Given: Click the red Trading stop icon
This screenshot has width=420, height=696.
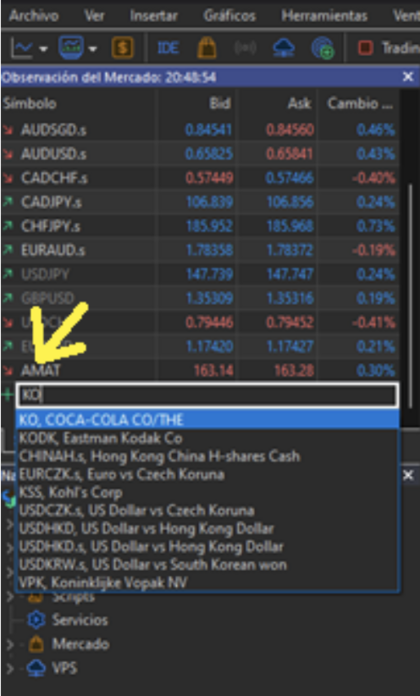Looking at the screenshot, I should [x=365, y=47].
